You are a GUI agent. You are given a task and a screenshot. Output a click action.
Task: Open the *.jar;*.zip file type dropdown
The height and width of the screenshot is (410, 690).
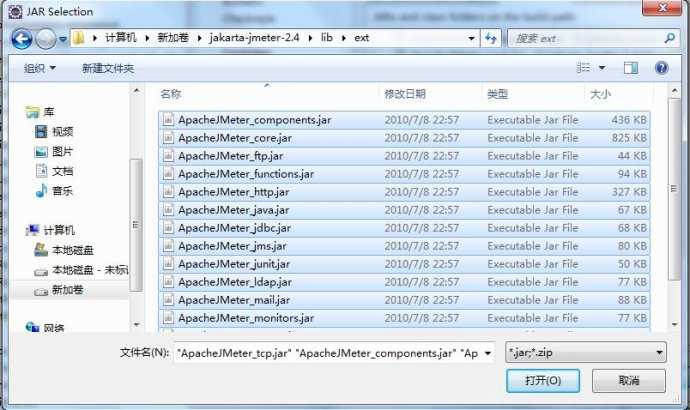[x=586, y=352]
